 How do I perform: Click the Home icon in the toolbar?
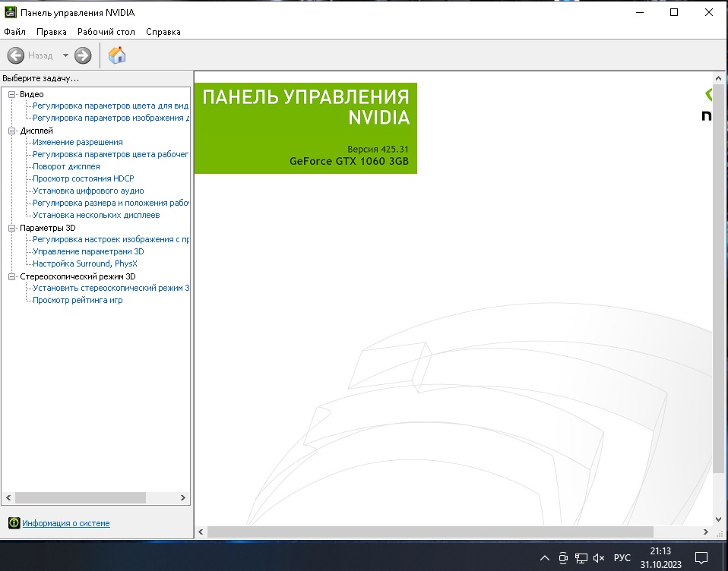[117, 55]
